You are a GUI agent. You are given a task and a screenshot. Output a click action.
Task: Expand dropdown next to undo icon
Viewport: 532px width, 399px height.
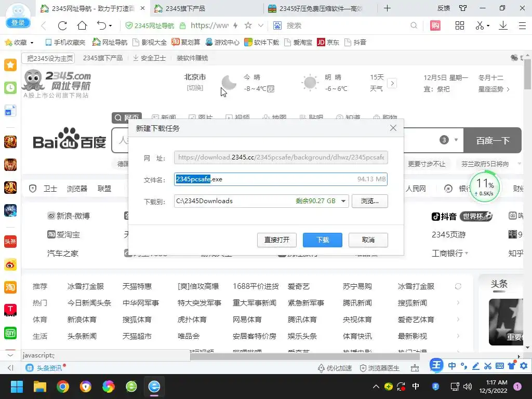pos(110,26)
